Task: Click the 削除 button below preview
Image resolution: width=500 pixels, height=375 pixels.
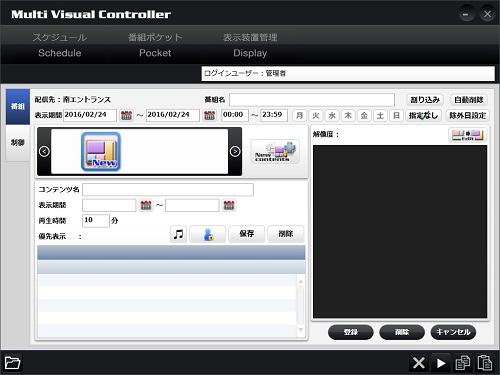Action: (x=402, y=332)
